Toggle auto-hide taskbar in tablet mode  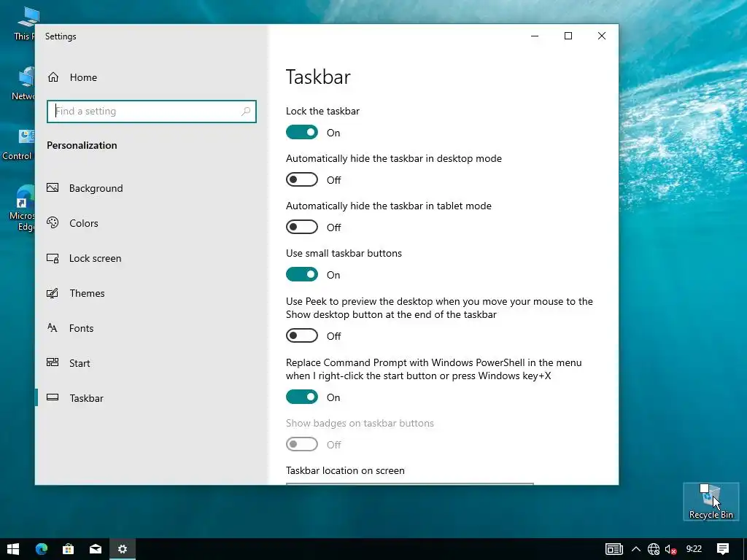(301, 227)
